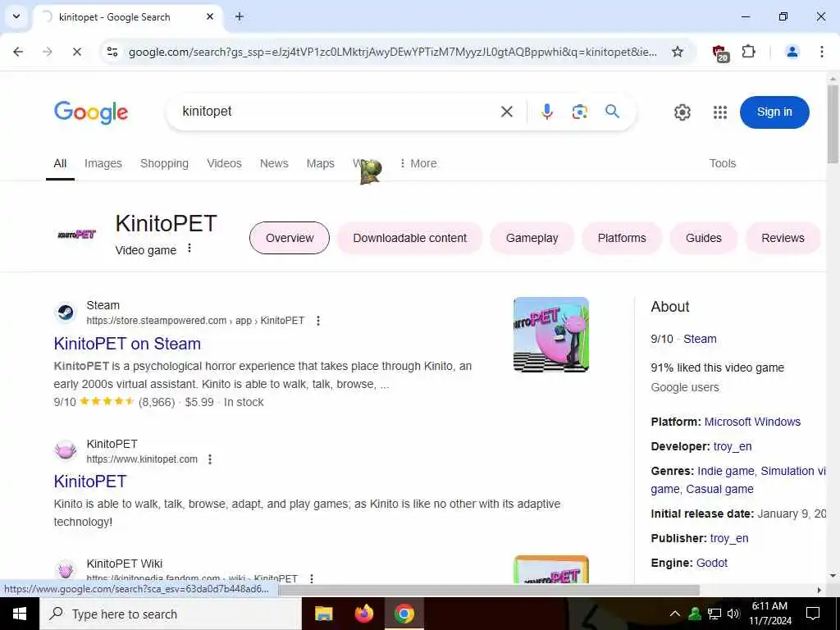This screenshot has height=630, width=840.
Task: Click the taskbar search box
Action: 171,614
